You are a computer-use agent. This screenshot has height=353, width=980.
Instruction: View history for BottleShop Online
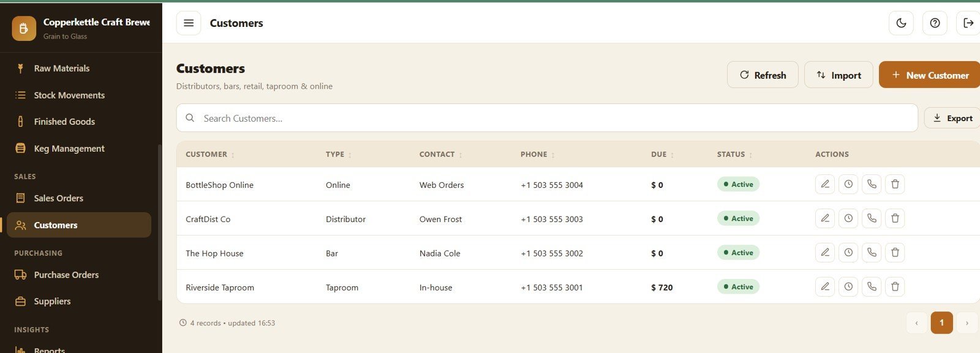click(848, 184)
